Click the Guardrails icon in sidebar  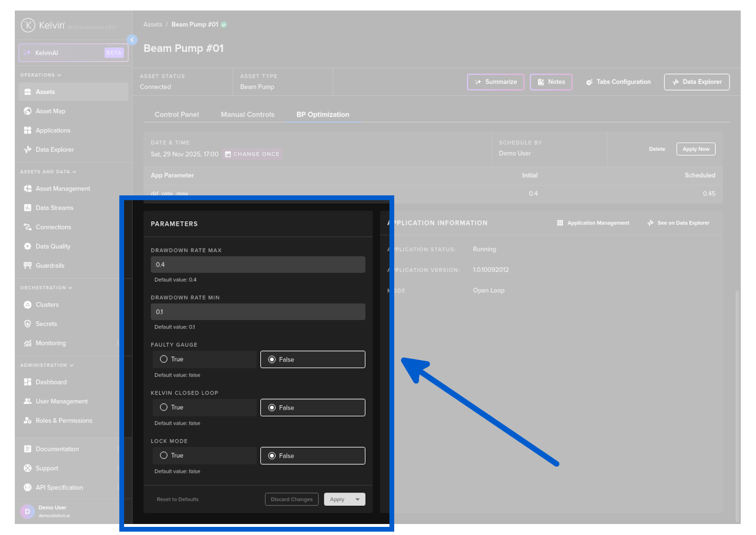click(28, 266)
